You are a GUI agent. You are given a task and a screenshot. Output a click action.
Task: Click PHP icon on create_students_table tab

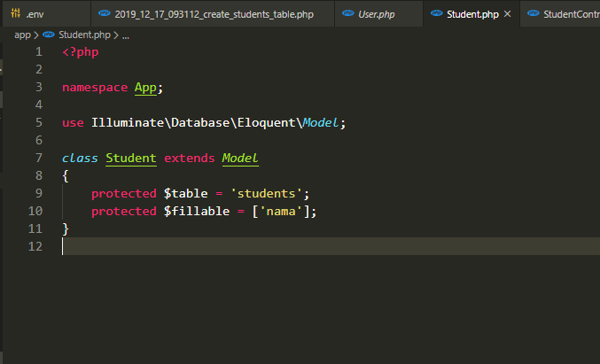point(104,13)
